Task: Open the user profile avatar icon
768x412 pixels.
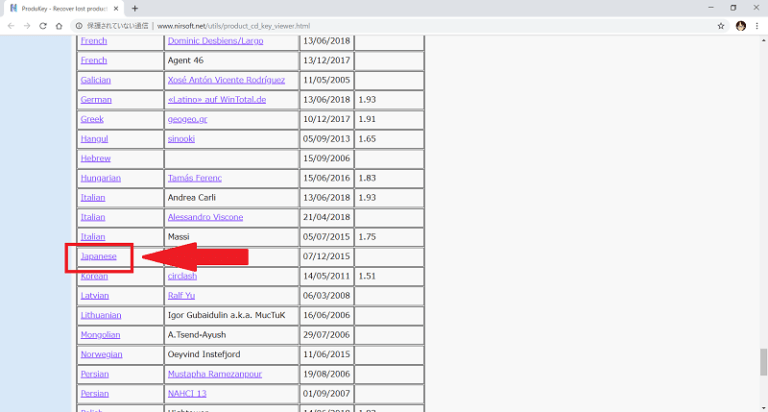Action: point(741,26)
